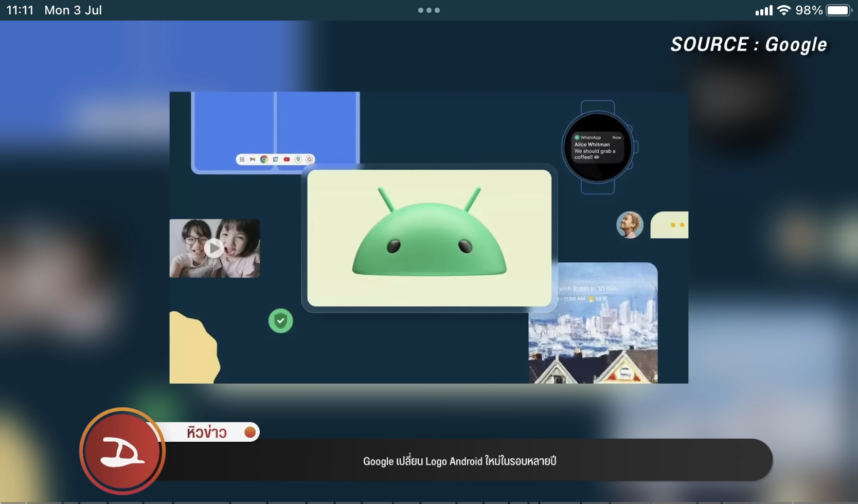This screenshot has width=858, height=504.
Task: Click the Maps icon in the app dock
Action: click(298, 159)
